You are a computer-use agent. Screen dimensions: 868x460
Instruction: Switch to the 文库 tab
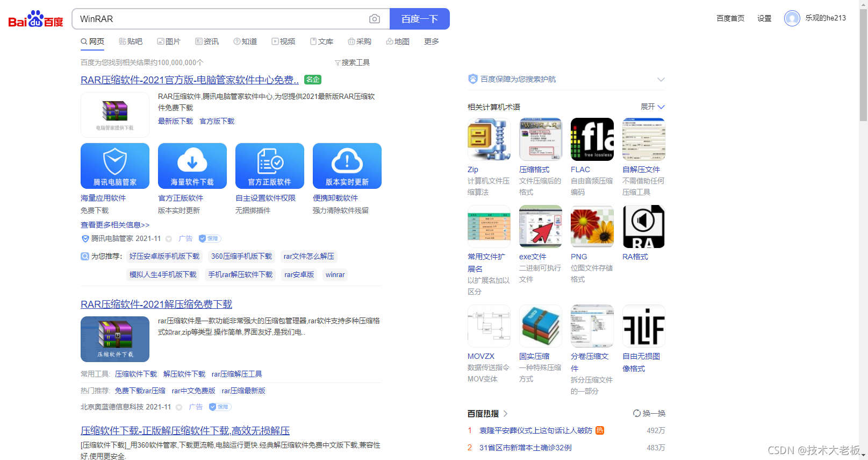[321, 41]
